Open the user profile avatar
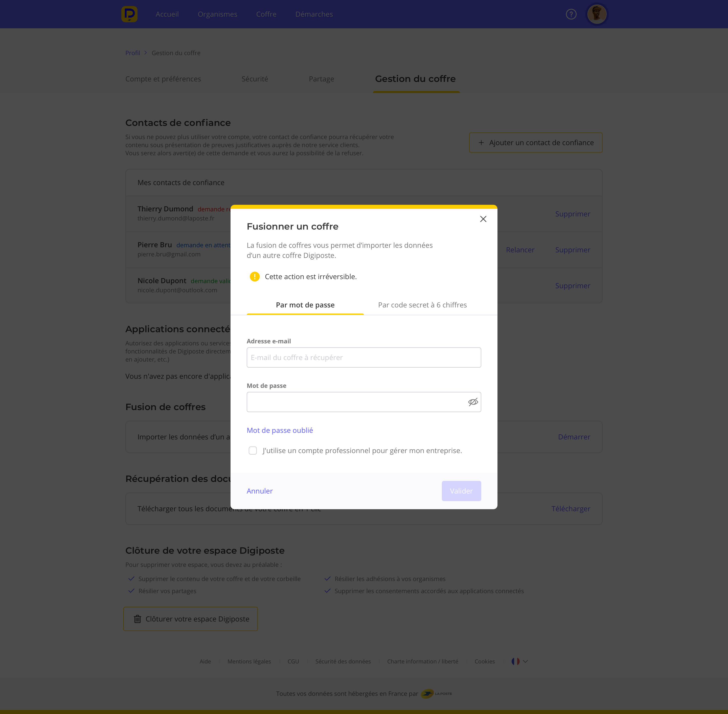 (596, 14)
